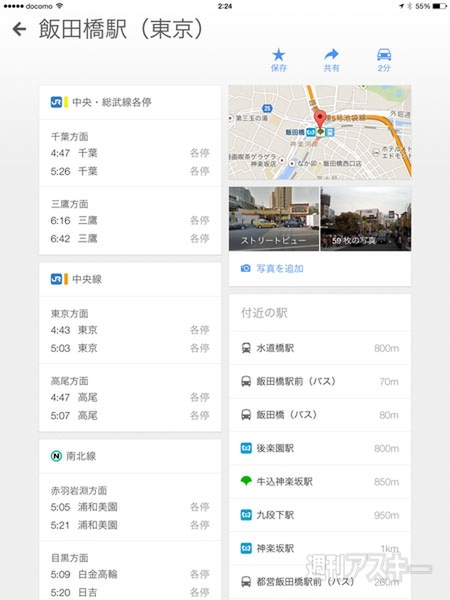Select 4:47 千葉 departure row
The image size is (450, 600).
coord(130,153)
